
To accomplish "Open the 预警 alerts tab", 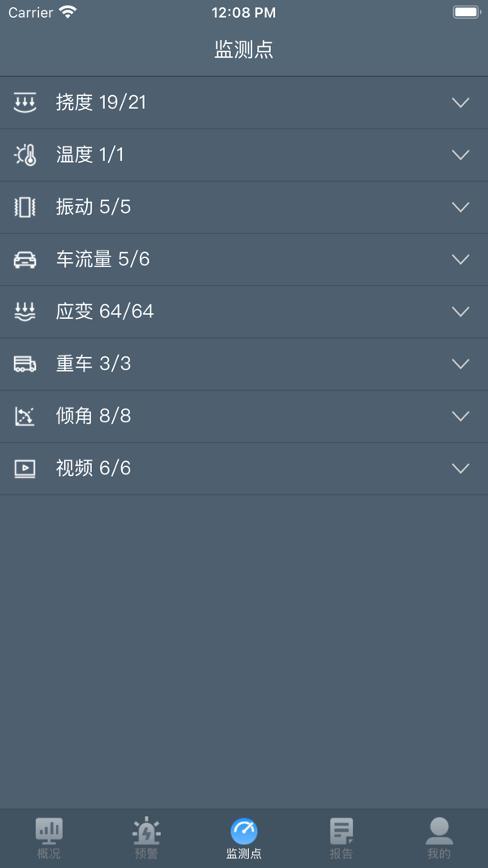I will (146, 838).
